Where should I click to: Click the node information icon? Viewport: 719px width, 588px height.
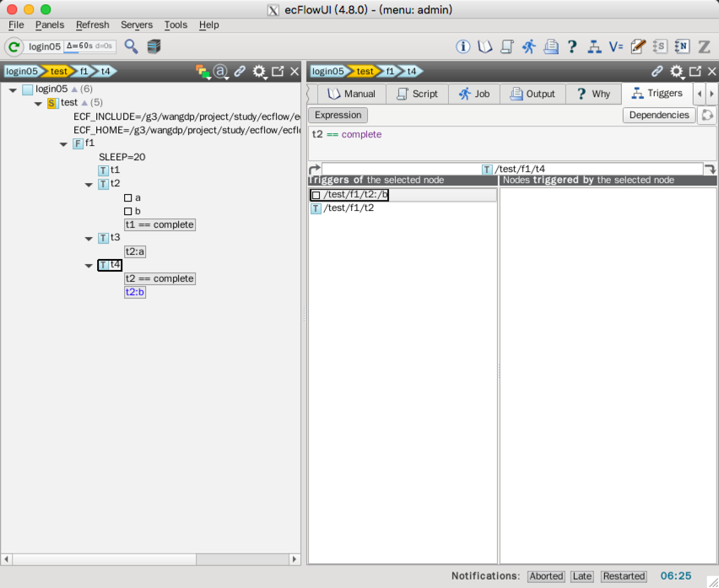point(462,47)
